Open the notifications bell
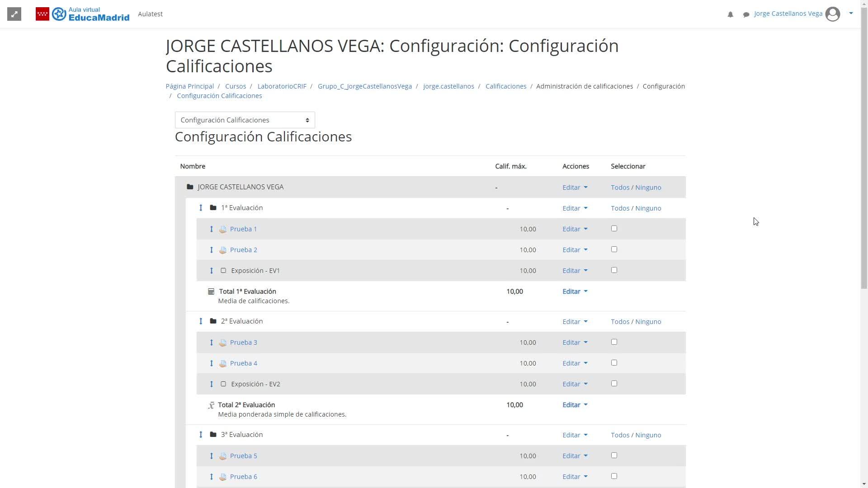This screenshot has height=488, width=868. [730, 14]
